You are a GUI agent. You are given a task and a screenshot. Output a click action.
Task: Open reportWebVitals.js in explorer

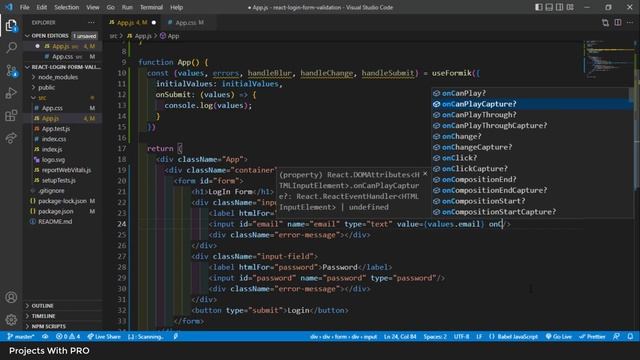[66, 170]
